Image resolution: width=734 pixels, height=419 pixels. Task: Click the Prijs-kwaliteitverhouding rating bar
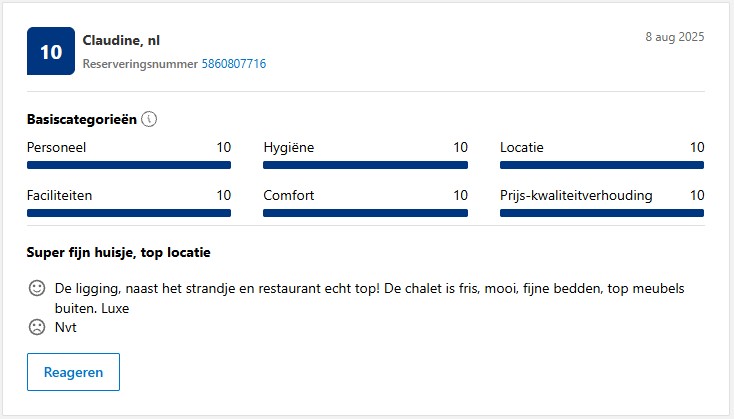point(602,213)
